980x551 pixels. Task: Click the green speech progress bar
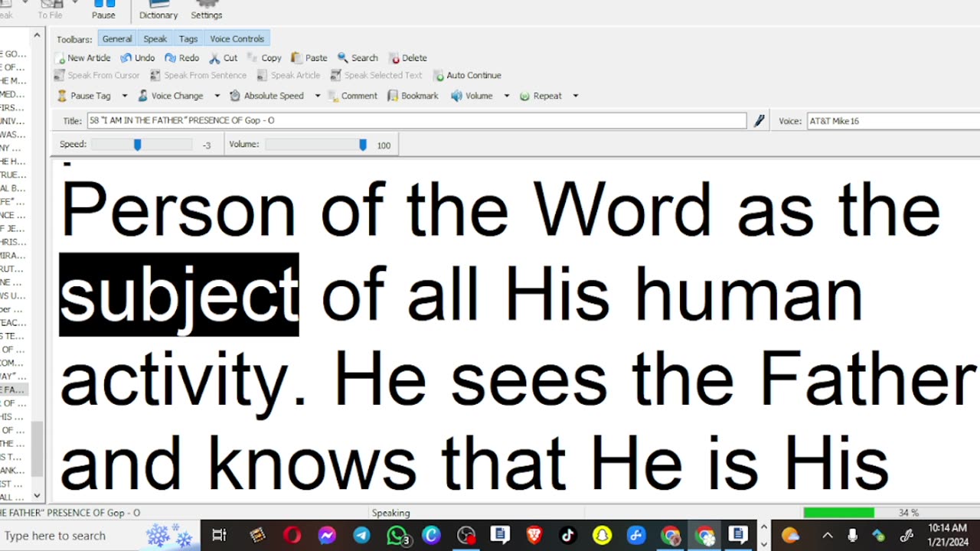pos(839,513)
